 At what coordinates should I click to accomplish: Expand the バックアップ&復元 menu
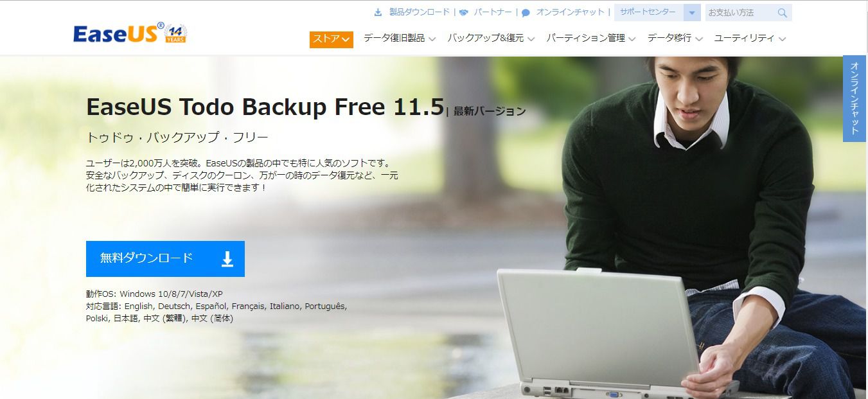pyautogui.click(x=491, y=39)
